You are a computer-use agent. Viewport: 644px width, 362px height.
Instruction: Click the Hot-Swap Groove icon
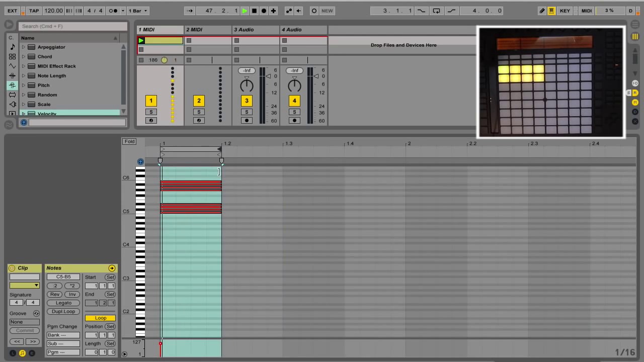tap(36, 313)
